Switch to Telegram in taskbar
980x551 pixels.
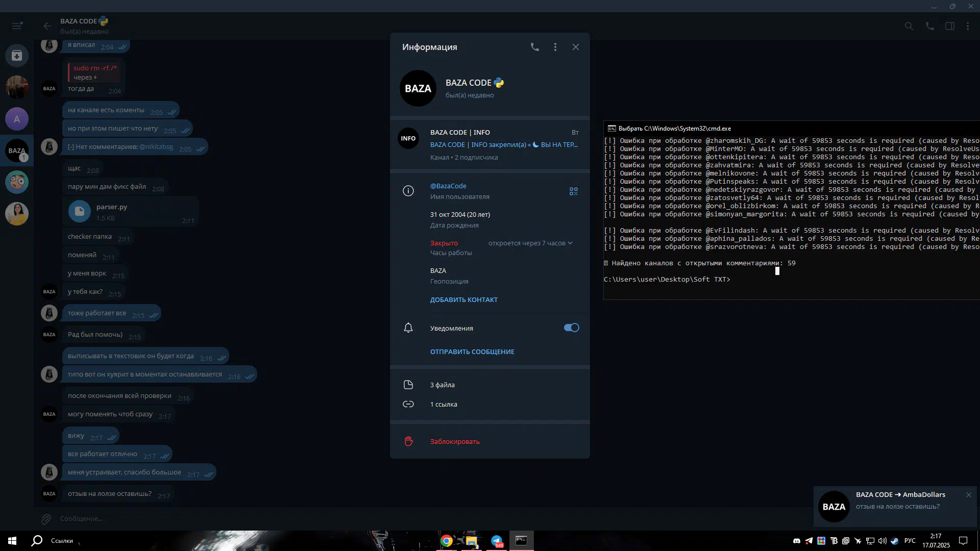point(497,541)
